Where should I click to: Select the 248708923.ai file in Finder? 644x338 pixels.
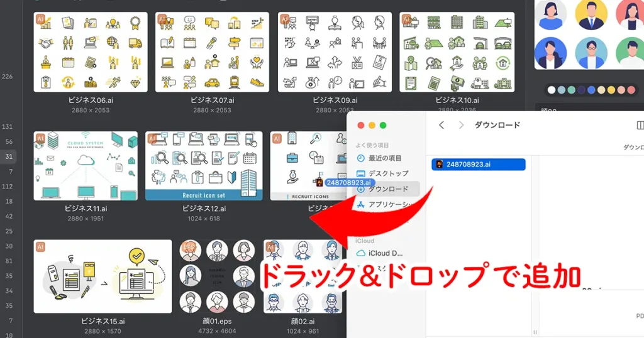(x=478, y=165)
